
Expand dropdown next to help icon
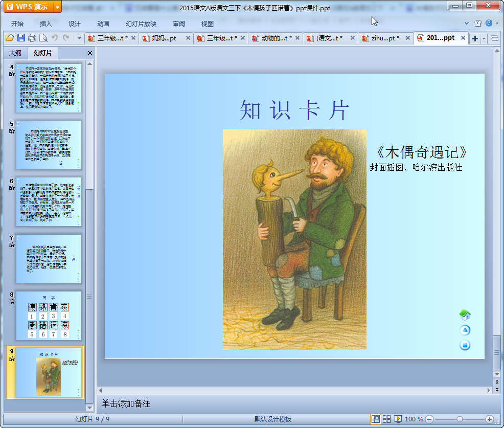(497, 24)
